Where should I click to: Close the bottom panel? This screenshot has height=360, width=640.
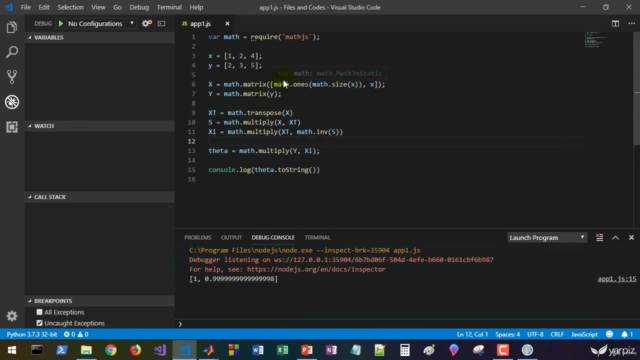pos(631,238)
